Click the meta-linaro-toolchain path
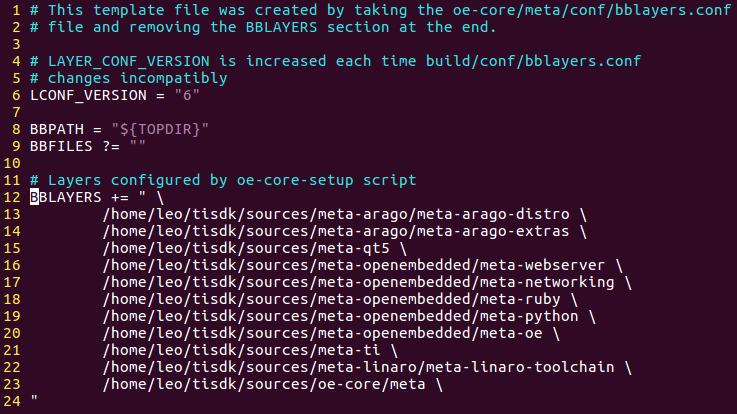This screenshot has height=414, width=737. point(358,367)
